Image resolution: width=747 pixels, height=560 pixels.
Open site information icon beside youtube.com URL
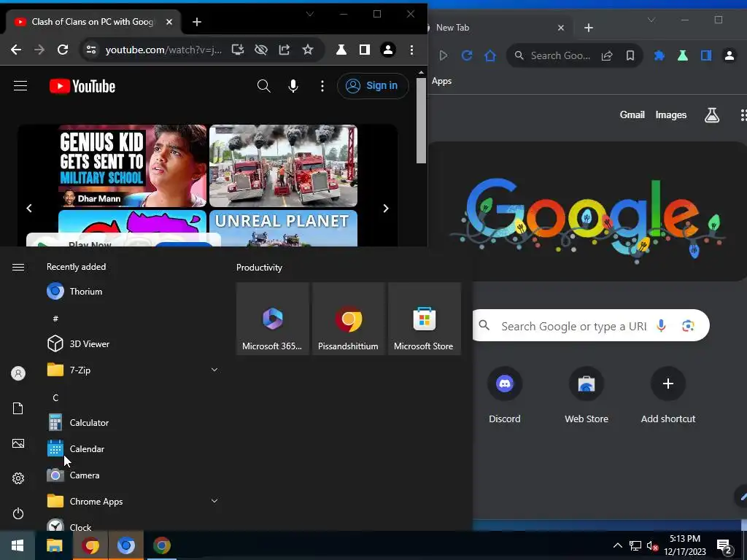point(91,50)
